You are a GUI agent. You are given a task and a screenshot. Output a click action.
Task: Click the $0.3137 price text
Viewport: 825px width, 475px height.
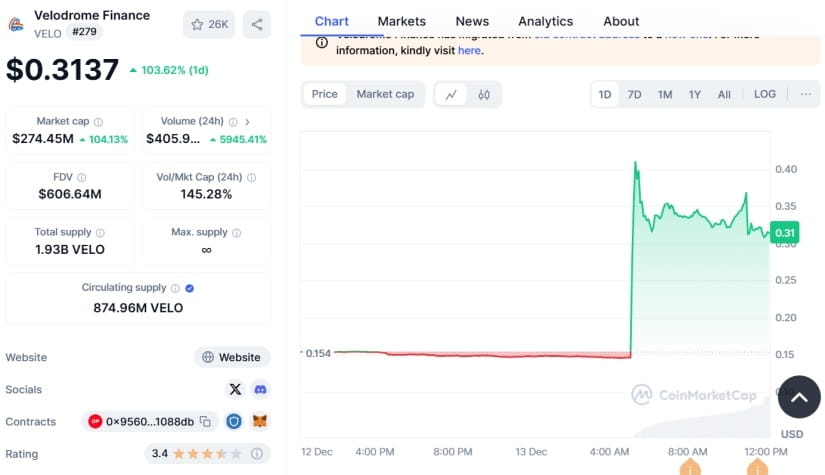click(63, 69)
